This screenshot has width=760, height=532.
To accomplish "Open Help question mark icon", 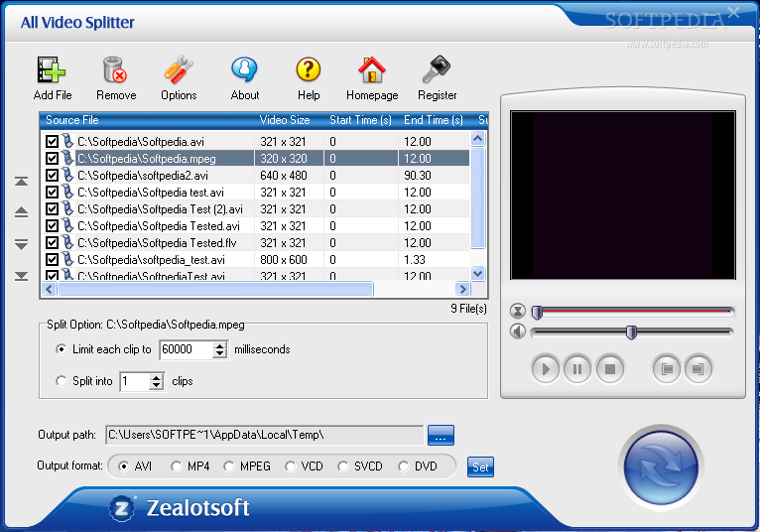I will coord(309,69).
